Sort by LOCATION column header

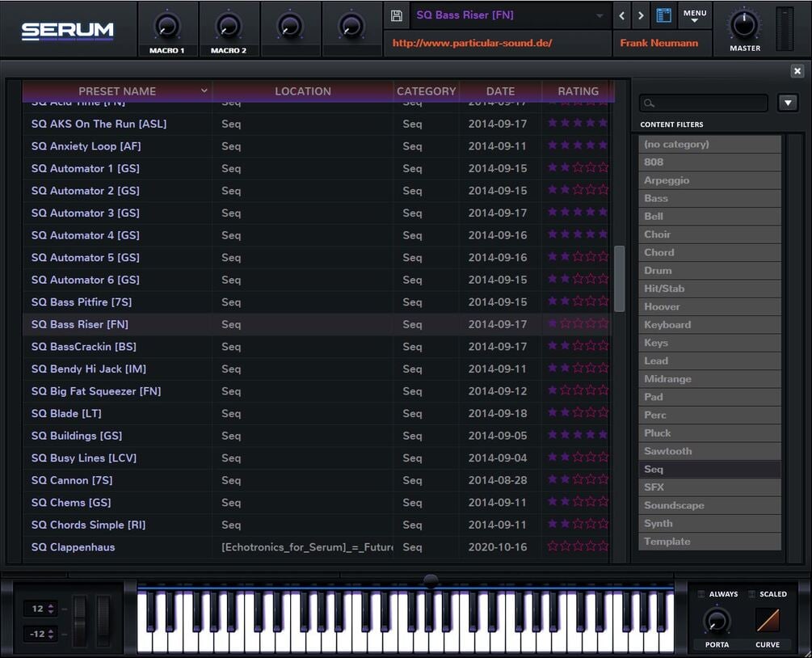(302, 91)
